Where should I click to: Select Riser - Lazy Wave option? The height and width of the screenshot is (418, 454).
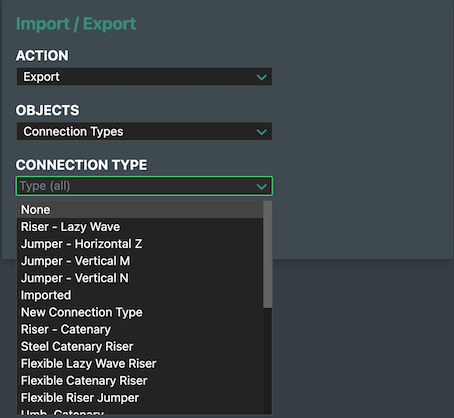coord(140,227)
